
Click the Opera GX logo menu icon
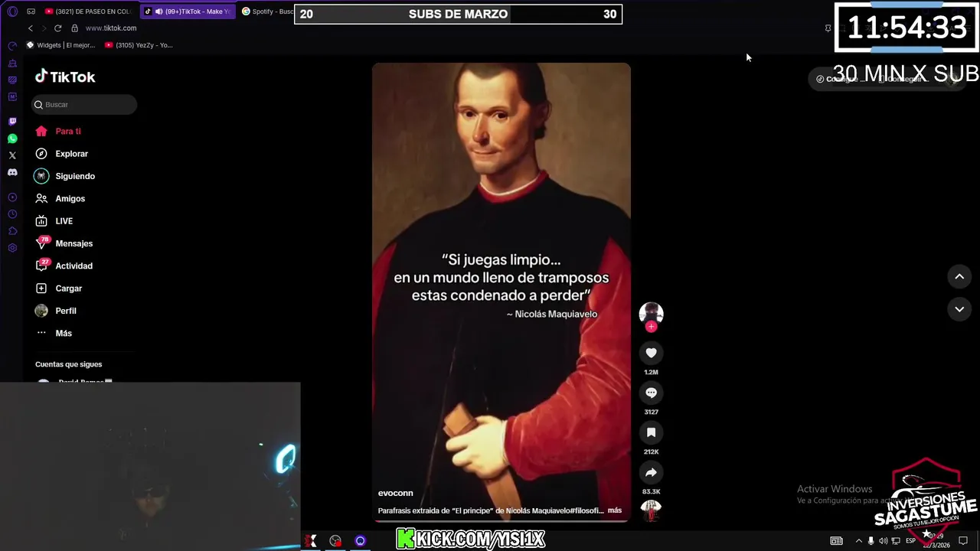coord(12,11)
